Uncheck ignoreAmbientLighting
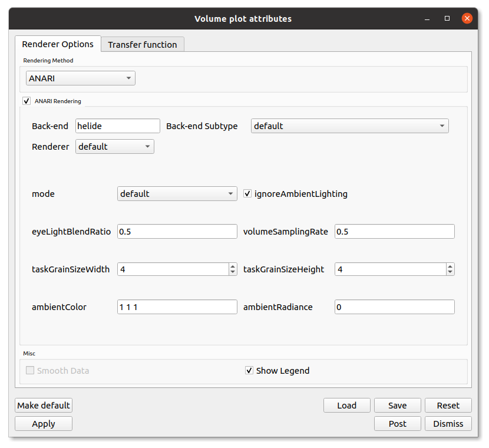The width and height of the screenshot is (489, 448). (247, 194)
